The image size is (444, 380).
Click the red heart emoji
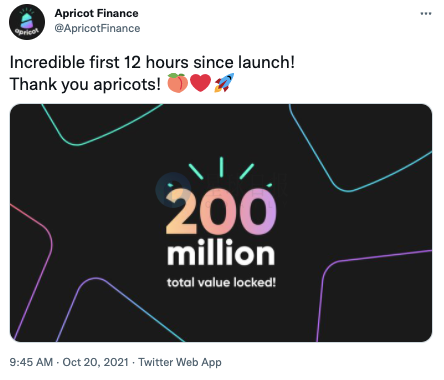pos(200,83)
